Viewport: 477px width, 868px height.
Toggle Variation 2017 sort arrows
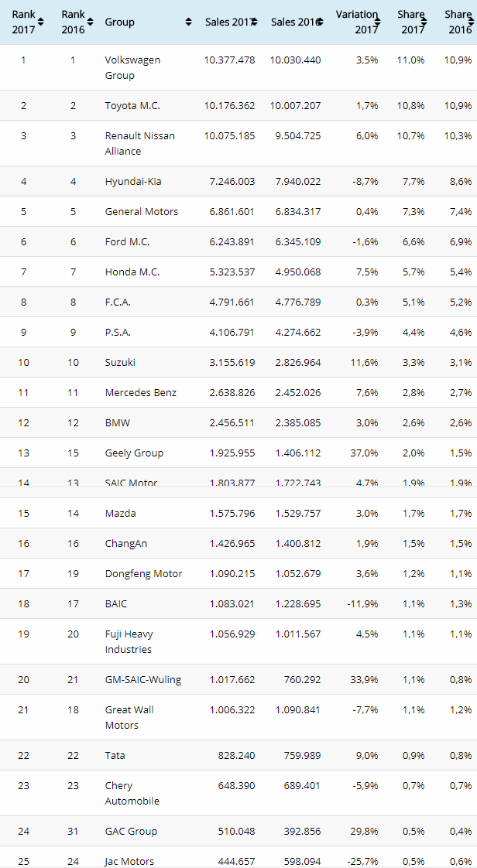click(380, 22)
